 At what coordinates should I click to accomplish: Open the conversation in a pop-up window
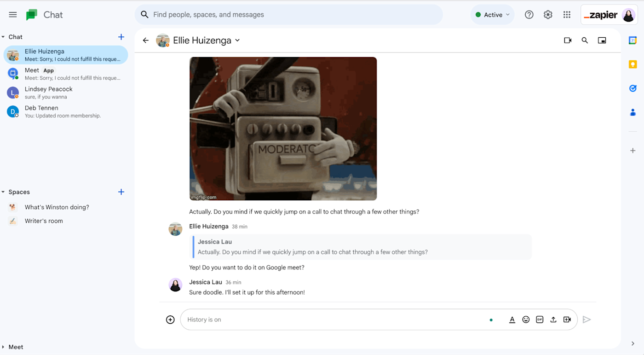click(602, 41)
